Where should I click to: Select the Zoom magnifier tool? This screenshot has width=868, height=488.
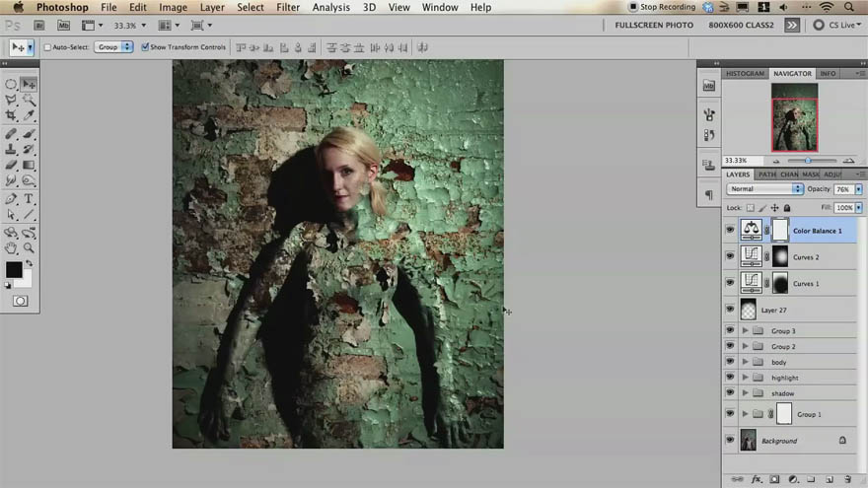tap(29, 247)
